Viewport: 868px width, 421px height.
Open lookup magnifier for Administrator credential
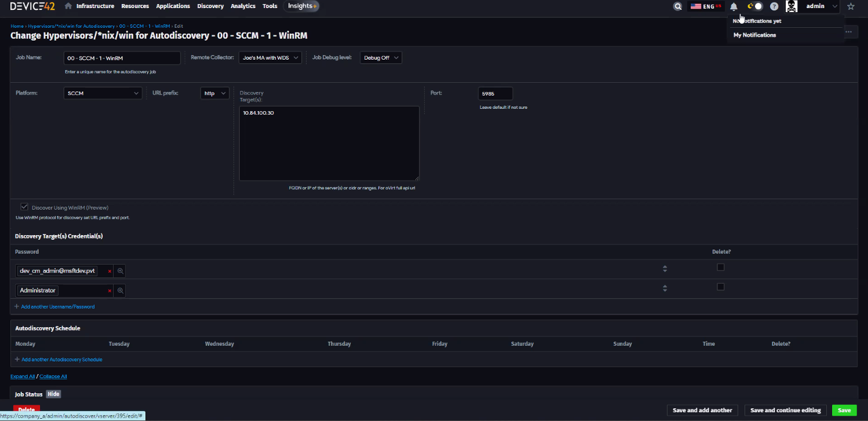[x=121, y=291]
